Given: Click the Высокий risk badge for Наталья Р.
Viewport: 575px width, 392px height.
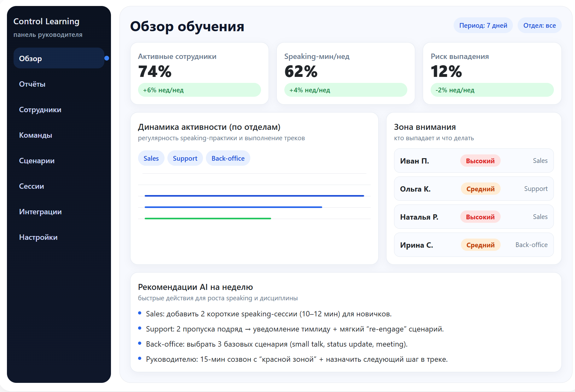Looking at the screenshot, I should coord(480,216).
